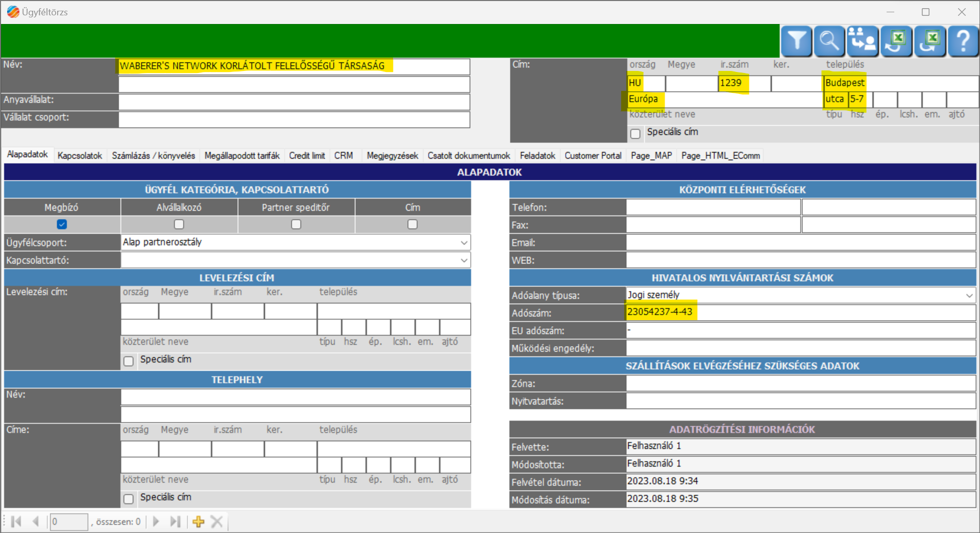This screenshot has height=533, width=980.
Task: Open the help question mark icon
Action: 963,41
